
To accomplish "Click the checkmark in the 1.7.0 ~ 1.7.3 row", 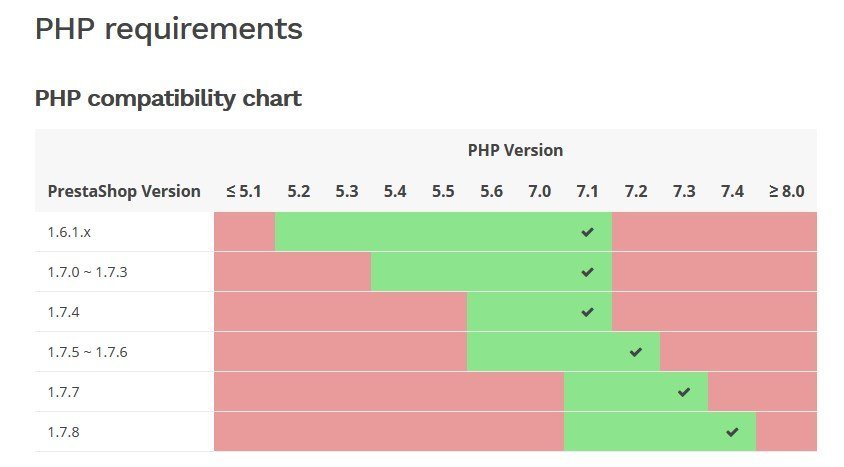I will [587, 272].
